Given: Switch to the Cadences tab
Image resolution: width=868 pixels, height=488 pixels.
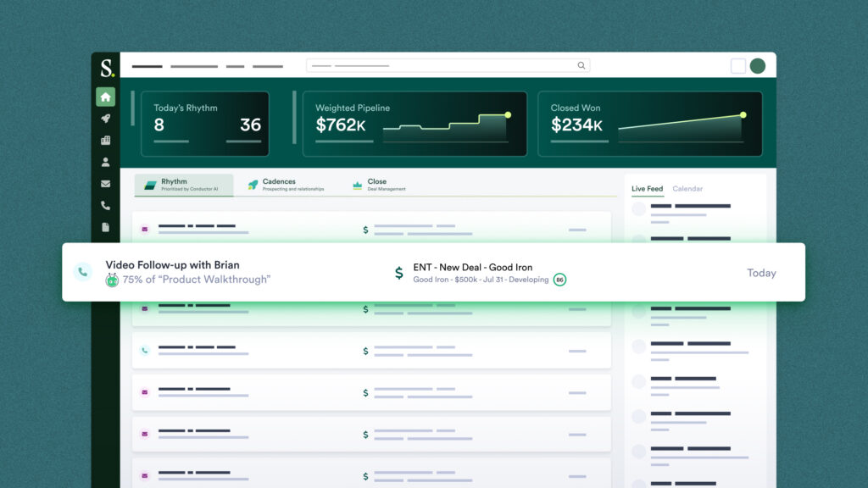Looking at the screenshot, I should 286,185.
